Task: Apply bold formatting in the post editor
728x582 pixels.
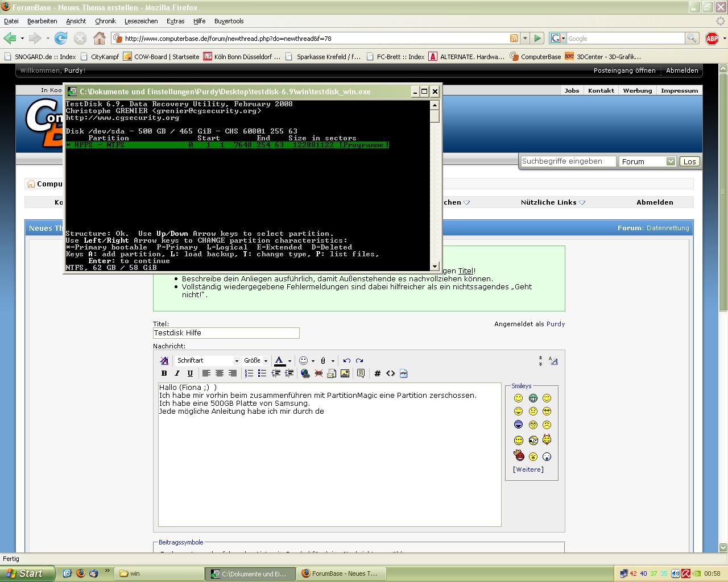Action: pyautogui.click(x=164, y=373)
